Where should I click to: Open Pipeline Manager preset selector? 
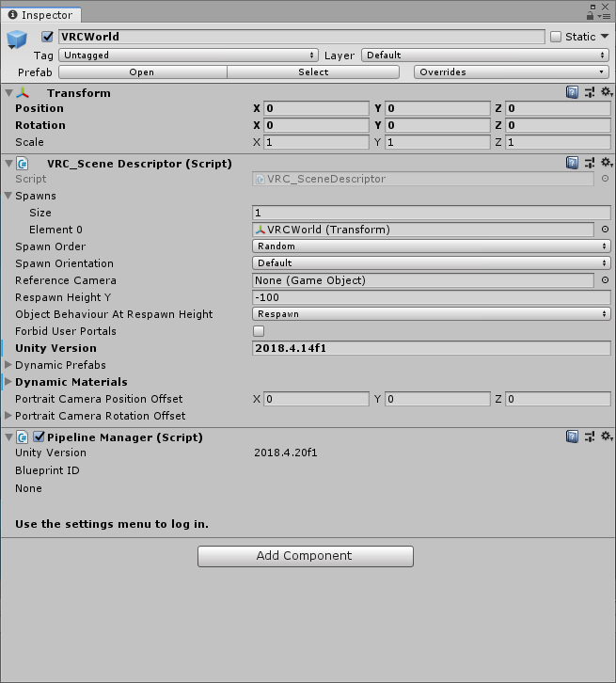[590, 437]
